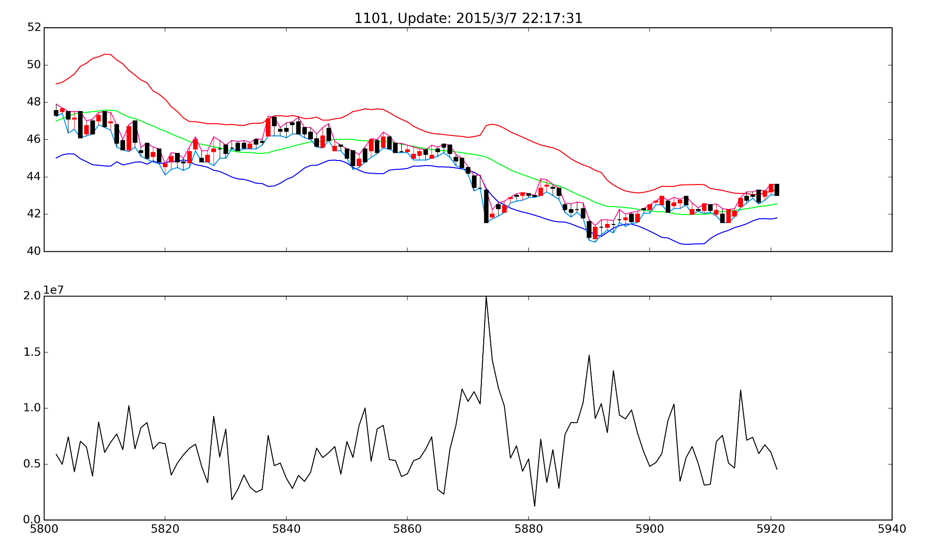The image size is (942, 560).
Task: Click the 1.5 tick label on volume axis
Action: click(x=32, y=352)
